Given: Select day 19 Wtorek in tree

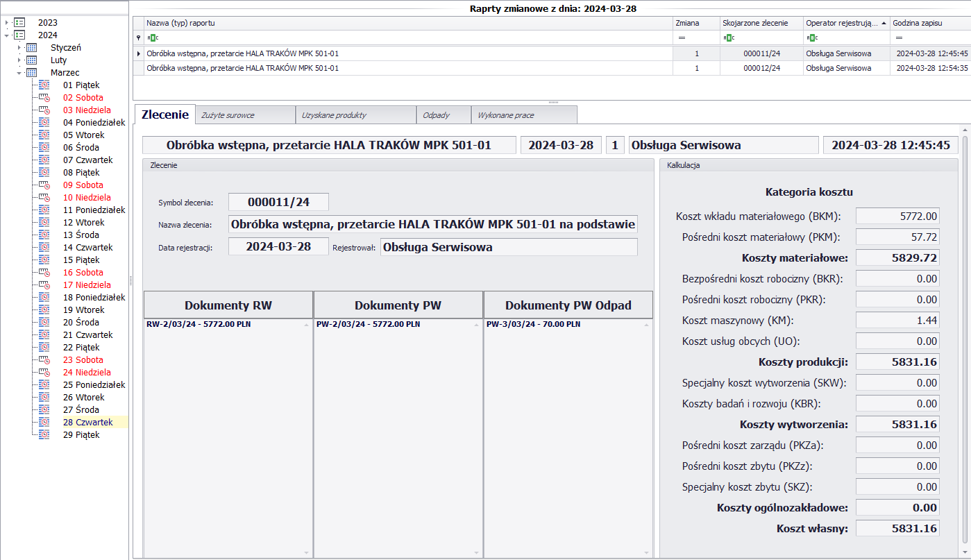Looking at the screenshot, I should coord(84,310).
